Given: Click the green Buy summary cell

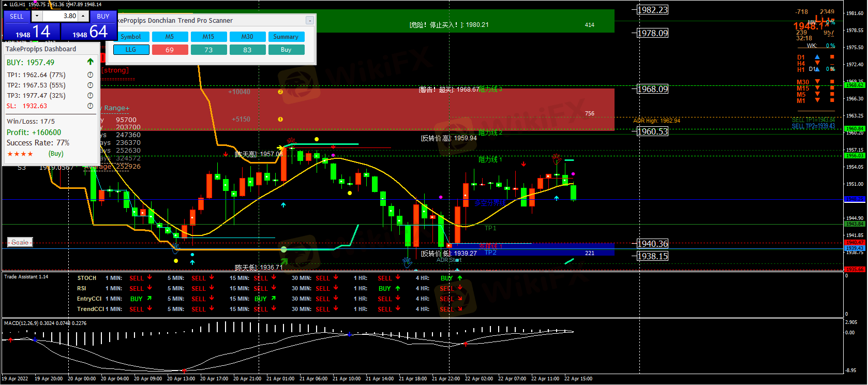Looking at the screenshot, I should 286,50.
